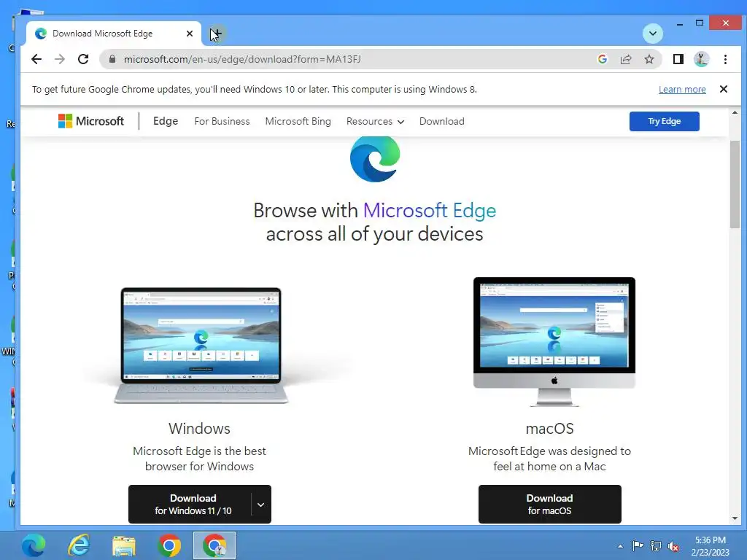Open first Chrome taskbar icon
The width and height of the screenshot is (747, 560).
[x=169, y=545]
